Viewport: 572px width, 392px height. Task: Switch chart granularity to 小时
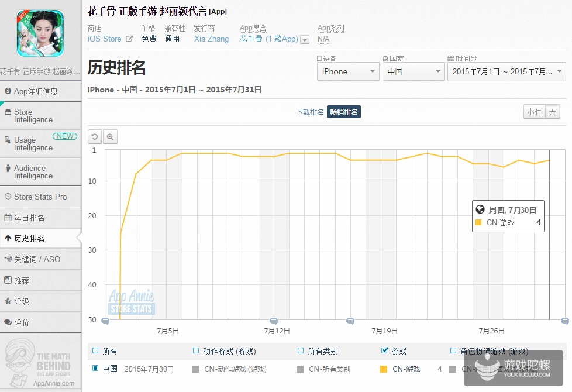533,112
